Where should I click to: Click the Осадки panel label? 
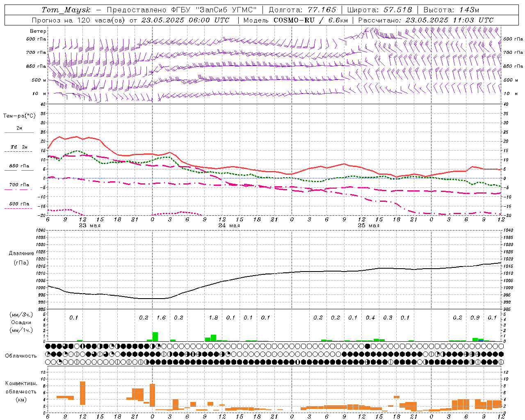click(x=21, y=322)
